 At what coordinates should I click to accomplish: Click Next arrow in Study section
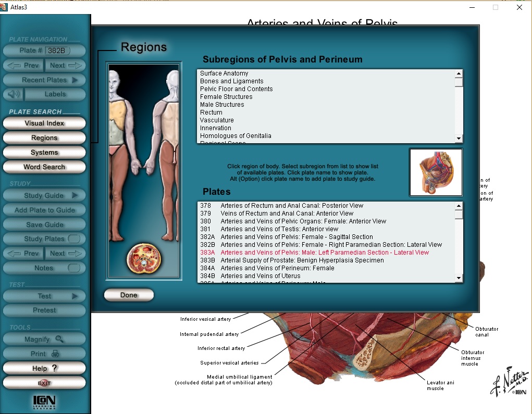tap(66, 253)
